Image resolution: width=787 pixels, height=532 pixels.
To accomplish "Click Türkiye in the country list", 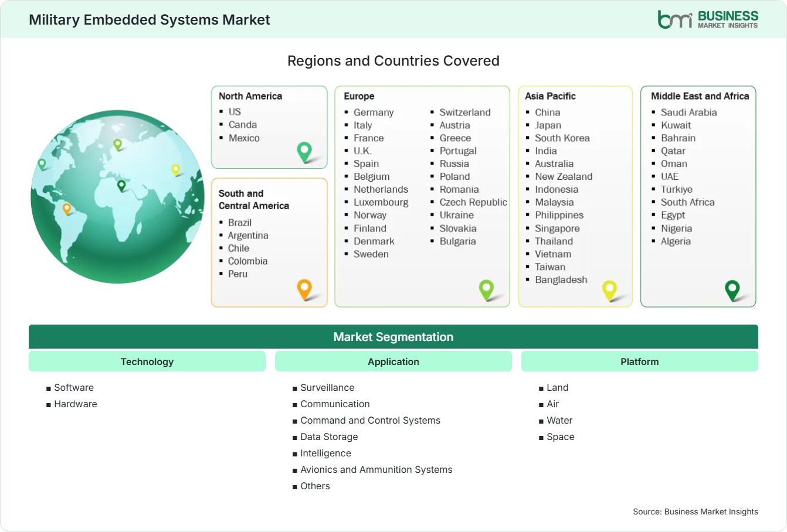I will [x=677, y=189].
